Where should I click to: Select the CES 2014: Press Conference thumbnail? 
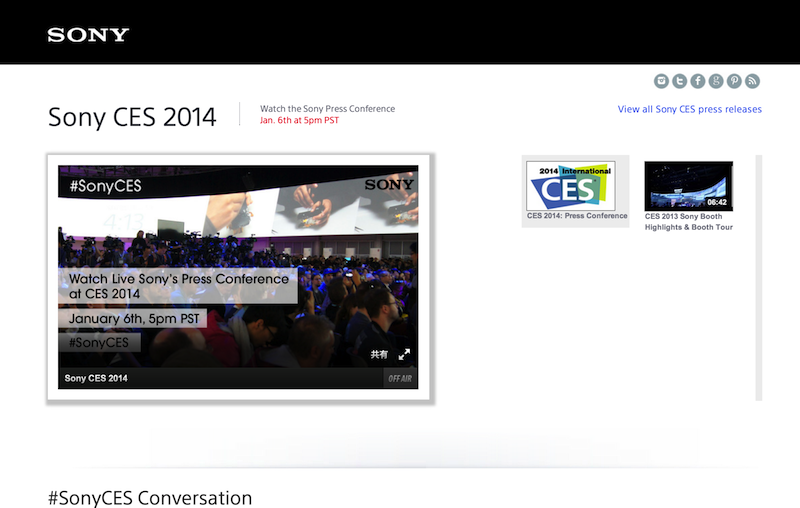tap(571, 186)
